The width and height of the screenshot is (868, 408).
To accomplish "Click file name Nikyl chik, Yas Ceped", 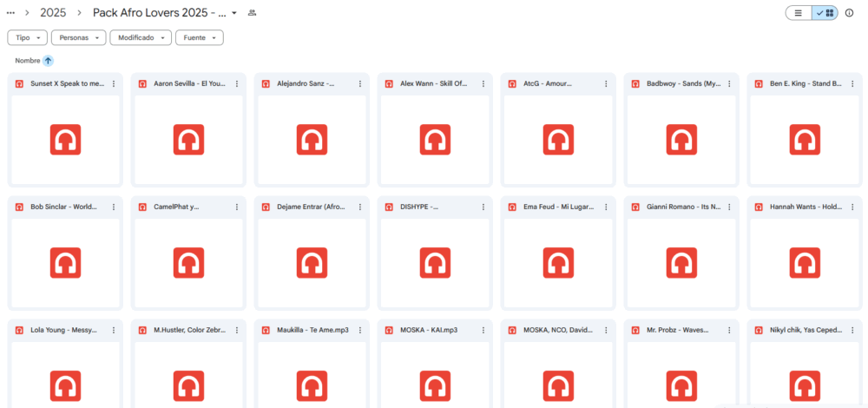I will click(x=806, y=330).
